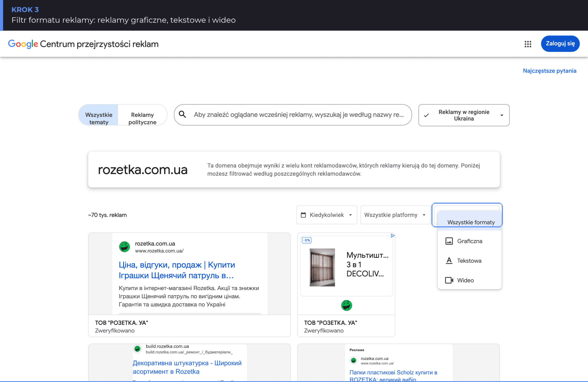Click the image icon beside Graficzna
This screenshot has height=382, width=588.
pyautogui.click(x=449, y=241)
